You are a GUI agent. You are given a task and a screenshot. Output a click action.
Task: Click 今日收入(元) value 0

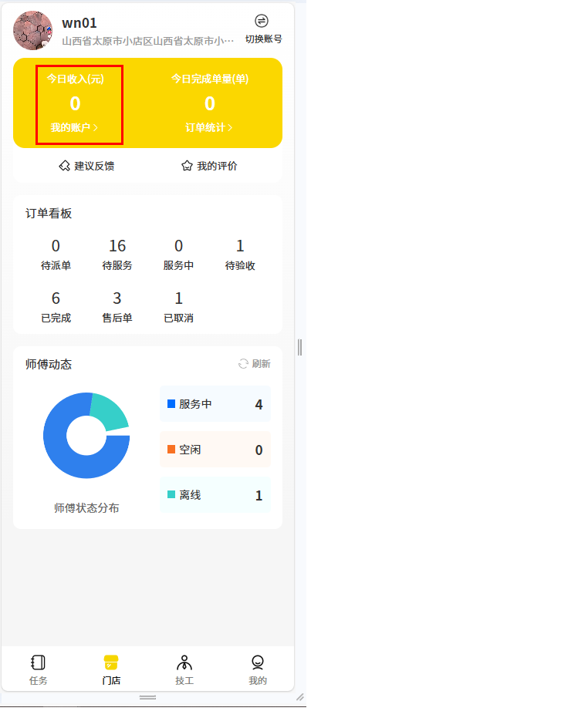(75, 103)
